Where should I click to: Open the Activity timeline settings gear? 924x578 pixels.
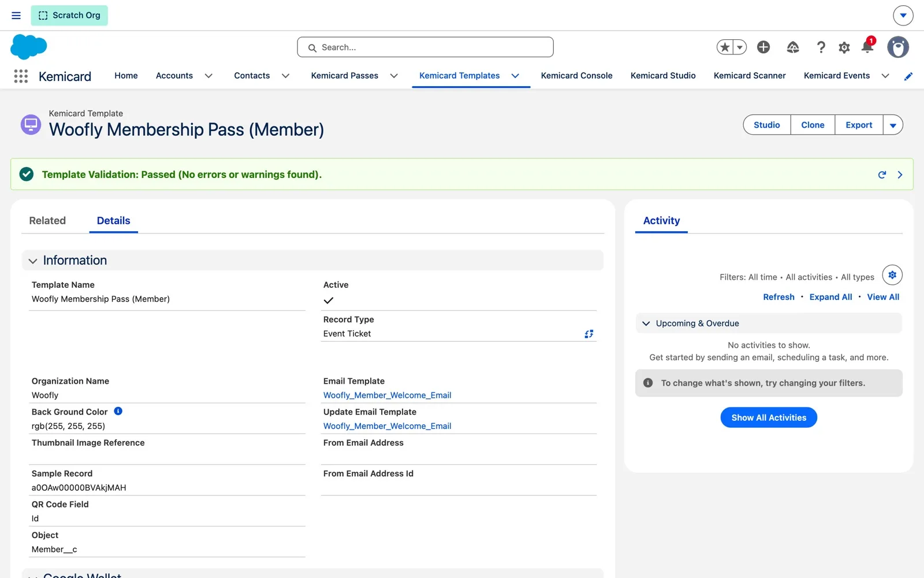(x=892, y=275)
